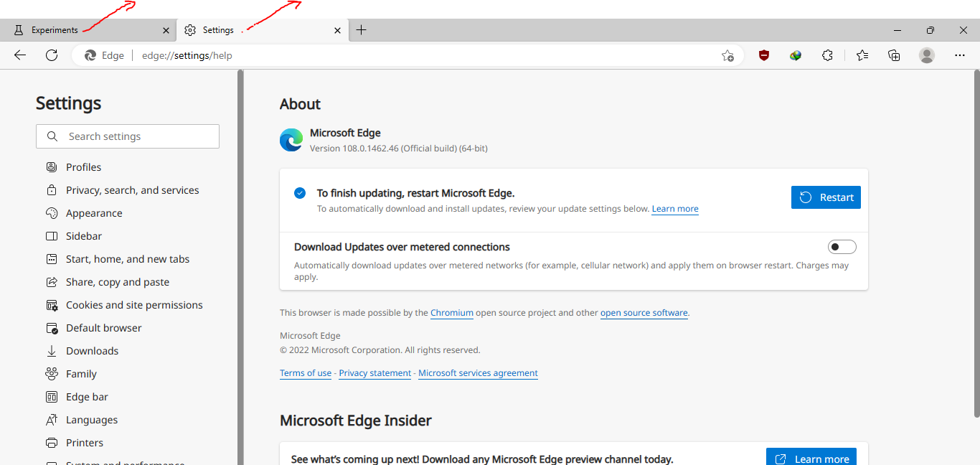Image resolution: width=980 pixels, height=465 pixels.
Task: Click the Edge Insider Learn more button
Action: 813,457
